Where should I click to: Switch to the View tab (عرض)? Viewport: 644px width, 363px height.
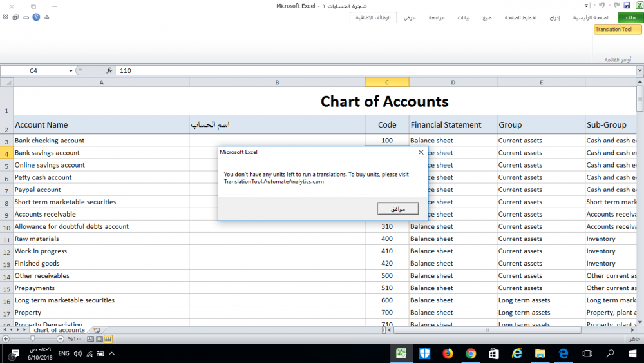tap(410, 17)
